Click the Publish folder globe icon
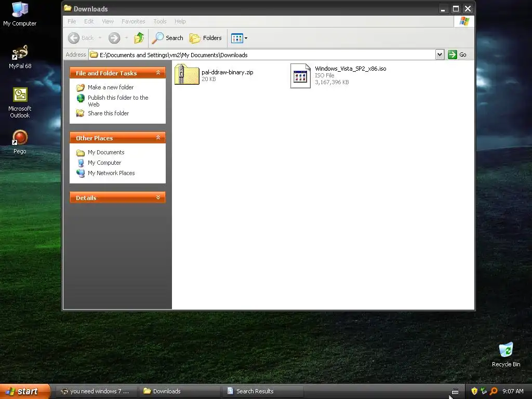The image size is (532, 399). (81, 98)
